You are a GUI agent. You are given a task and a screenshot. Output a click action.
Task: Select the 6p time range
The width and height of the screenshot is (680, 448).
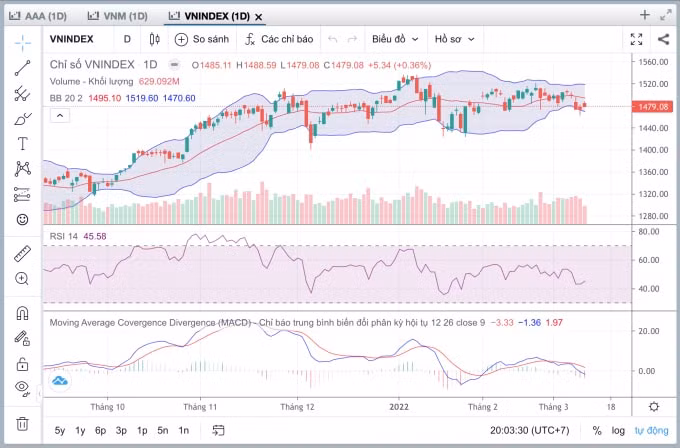tap(101, 431)
